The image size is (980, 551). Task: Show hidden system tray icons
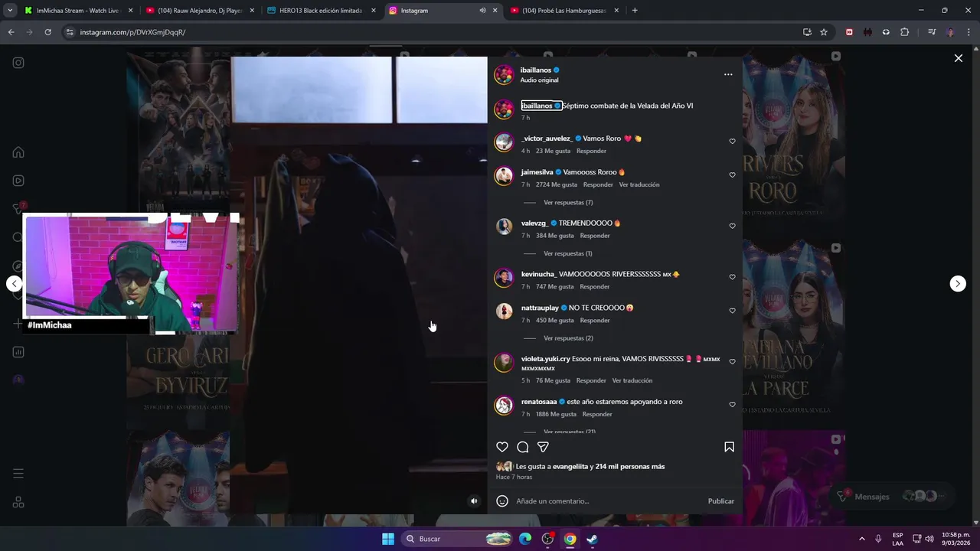point(861,539)
